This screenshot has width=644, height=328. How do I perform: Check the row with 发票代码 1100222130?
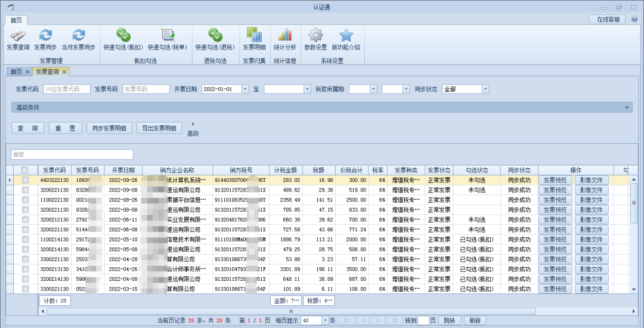tap(26, 200)
